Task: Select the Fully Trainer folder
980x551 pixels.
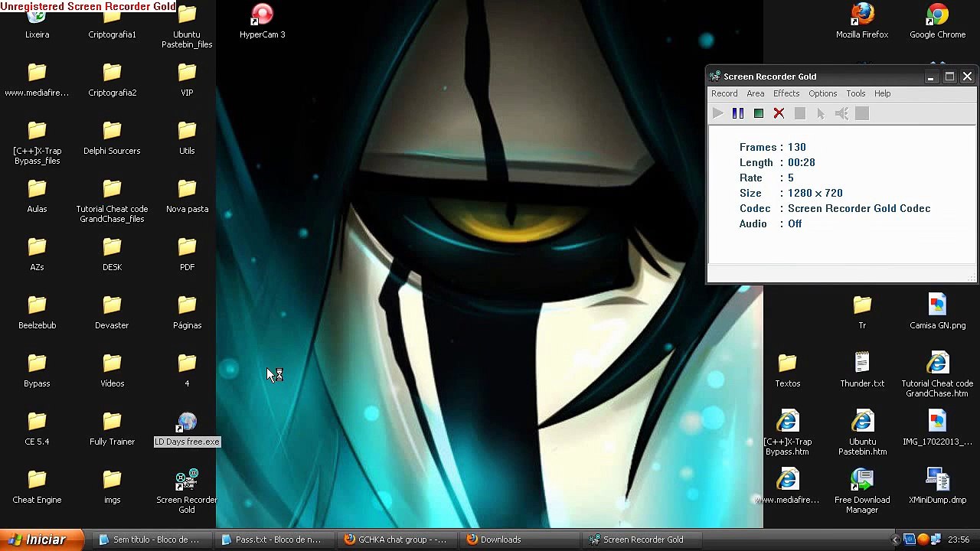Action: pos(112,429)
